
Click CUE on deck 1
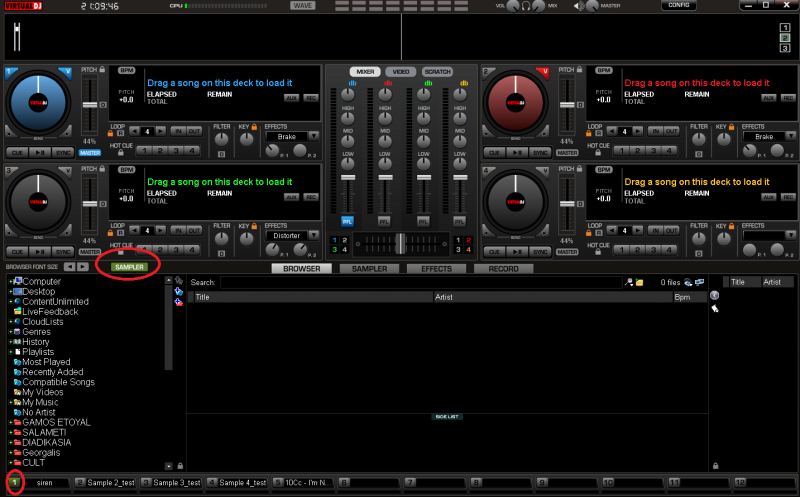pos(17,153)
